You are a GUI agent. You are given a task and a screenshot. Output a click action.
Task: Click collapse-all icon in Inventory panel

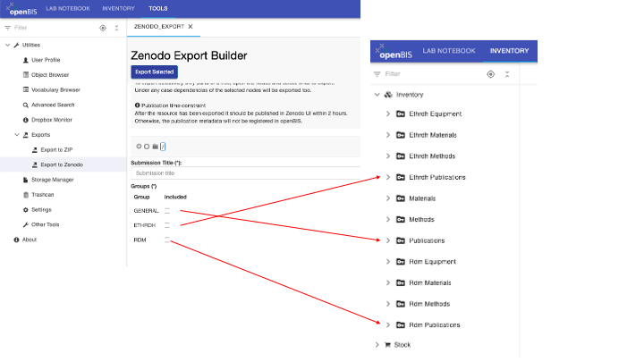tap(507, 74)
